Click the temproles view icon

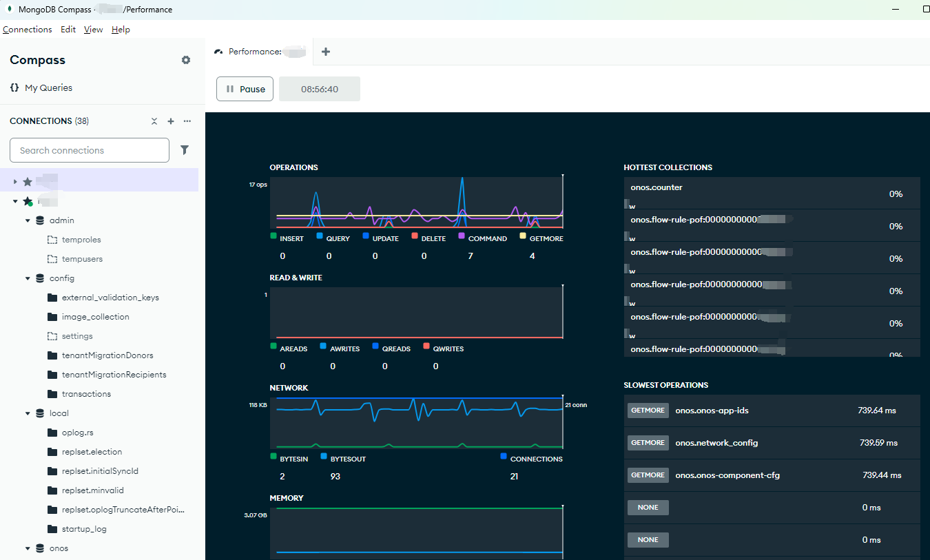click(52, 240)
